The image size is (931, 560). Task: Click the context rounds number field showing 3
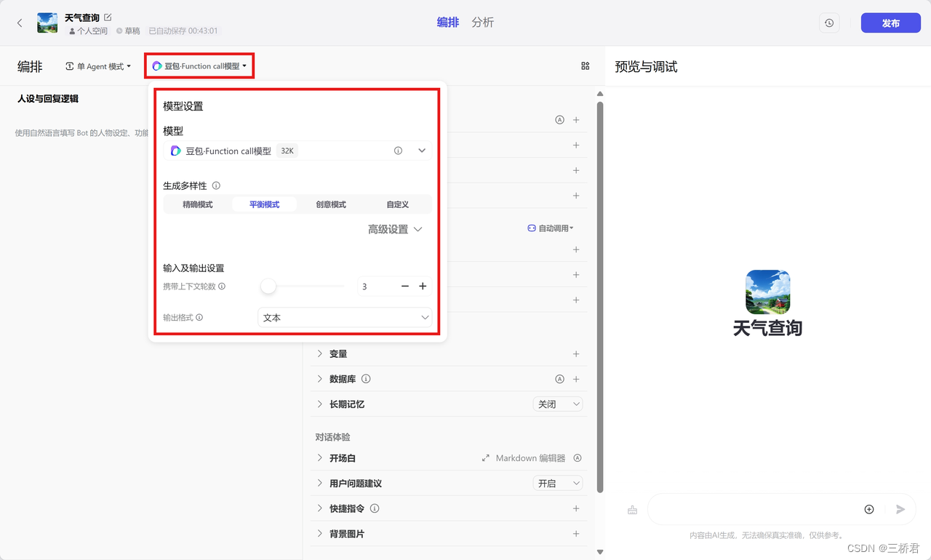(x=376, y=287)
